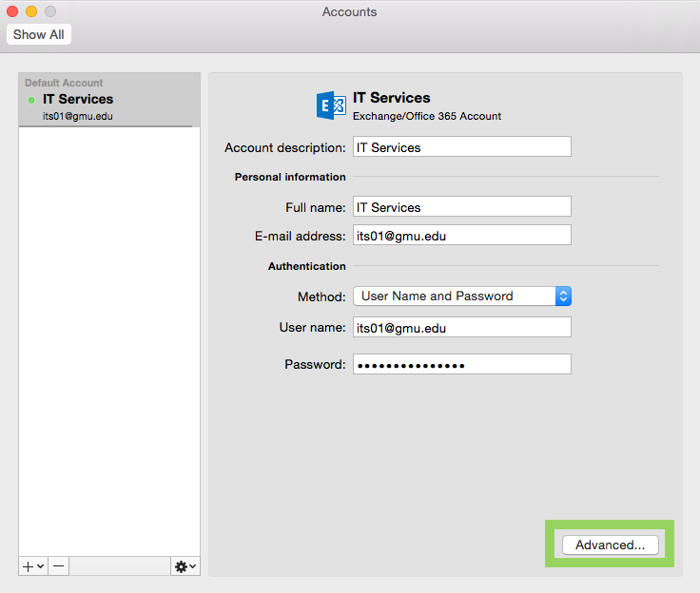Minimize the Accounts window with yellow button

tap(31, 11)
